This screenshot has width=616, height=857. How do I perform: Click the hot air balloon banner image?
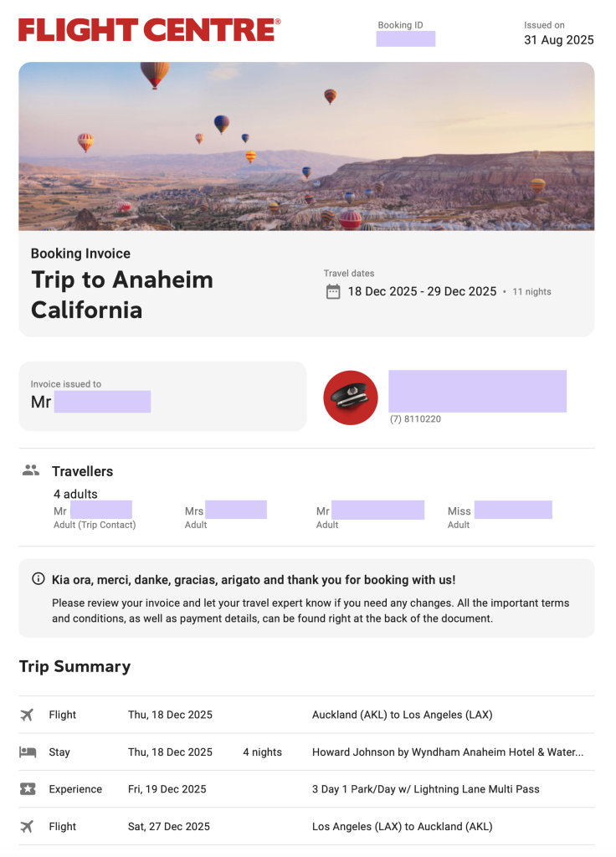(306, 146)
